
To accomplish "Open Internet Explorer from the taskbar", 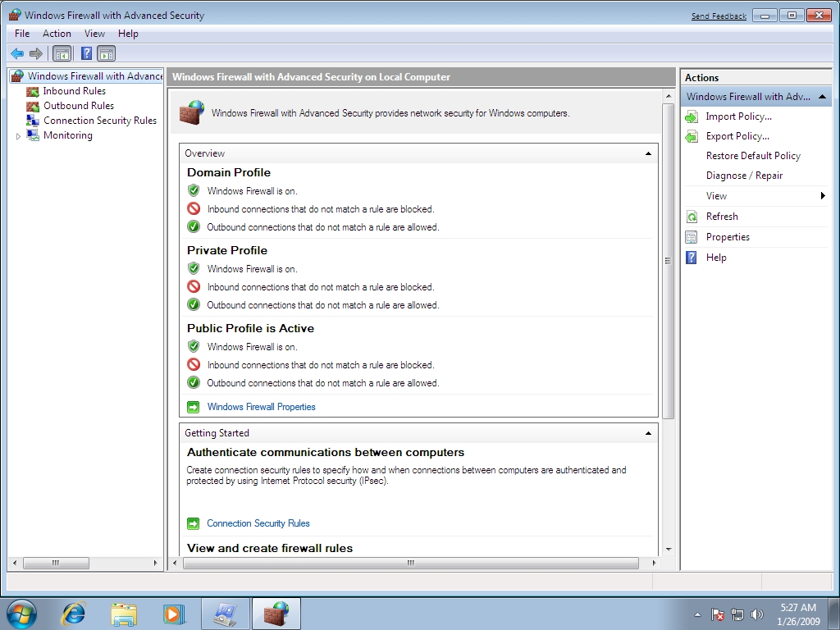I will pos(74,613).
